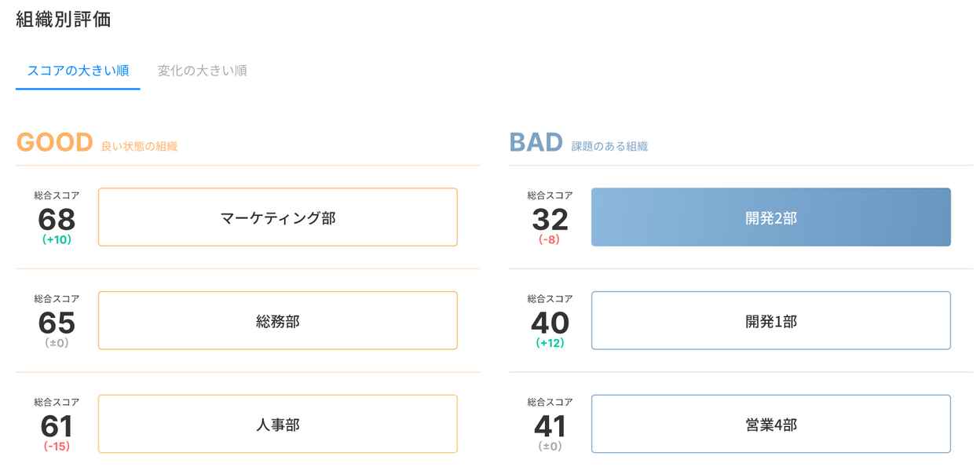
Task: Click the red (-15) change indicator
Action: 57,447
